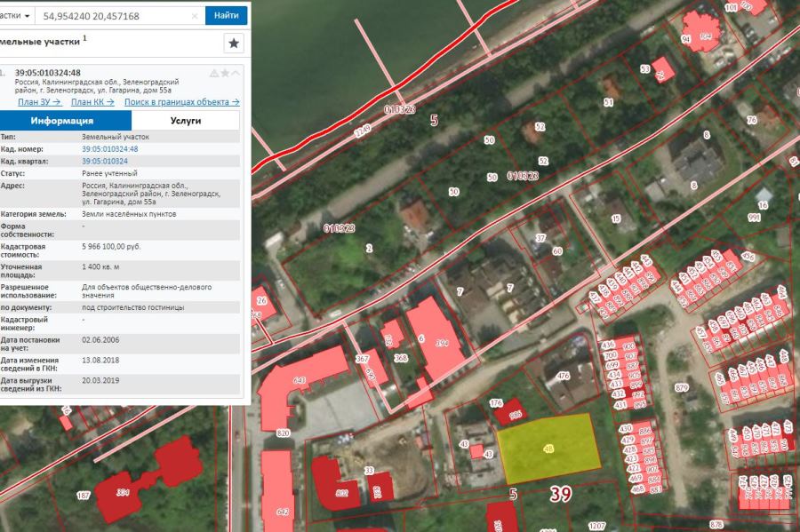Open the План КК link
Viewport: 800px width, 532px height.
click(92, 102)
